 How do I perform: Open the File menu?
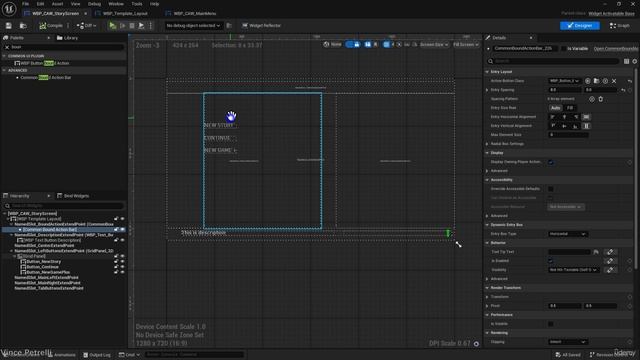pos(25,4)
